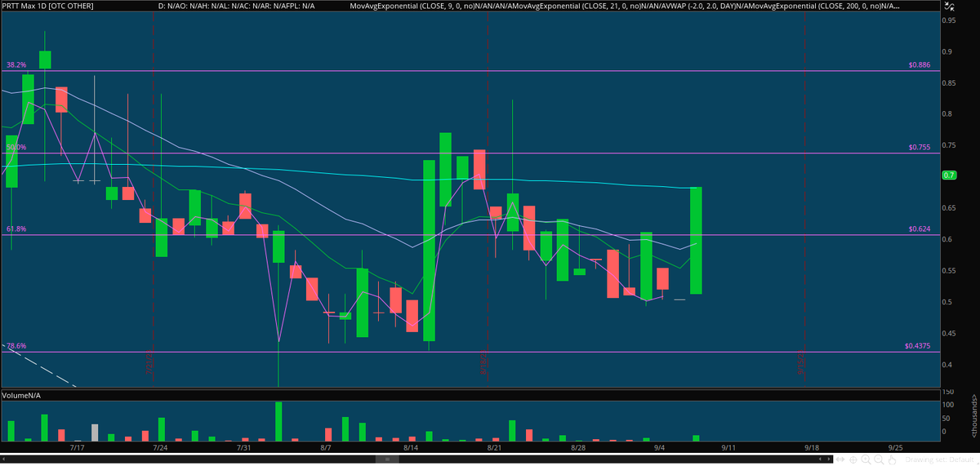Click the gray volume bar near 7/17
This screenshot has height=466, width=980.
point(95,433)
